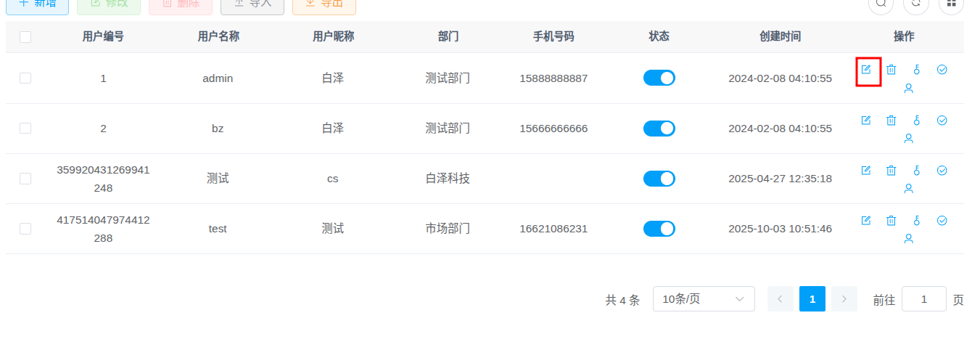Check the select-all checkbox in table header
Image resolution: width=980 pixels, height=342 pixels.
click(x=25, y=37)
